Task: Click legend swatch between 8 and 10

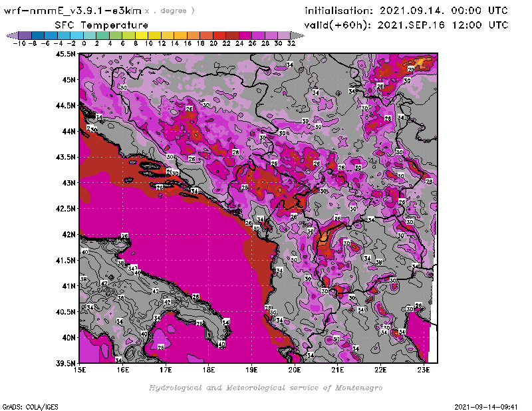Action: [x=142, y=35]
